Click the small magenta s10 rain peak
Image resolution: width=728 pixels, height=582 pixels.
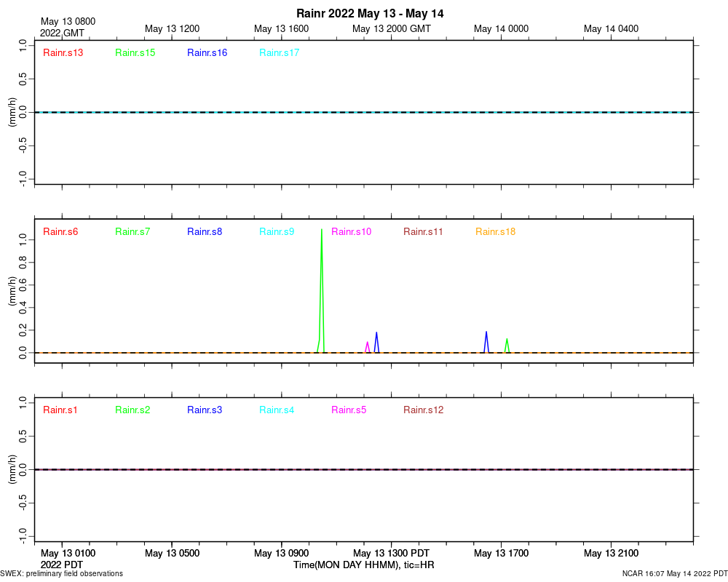[367, 347]
